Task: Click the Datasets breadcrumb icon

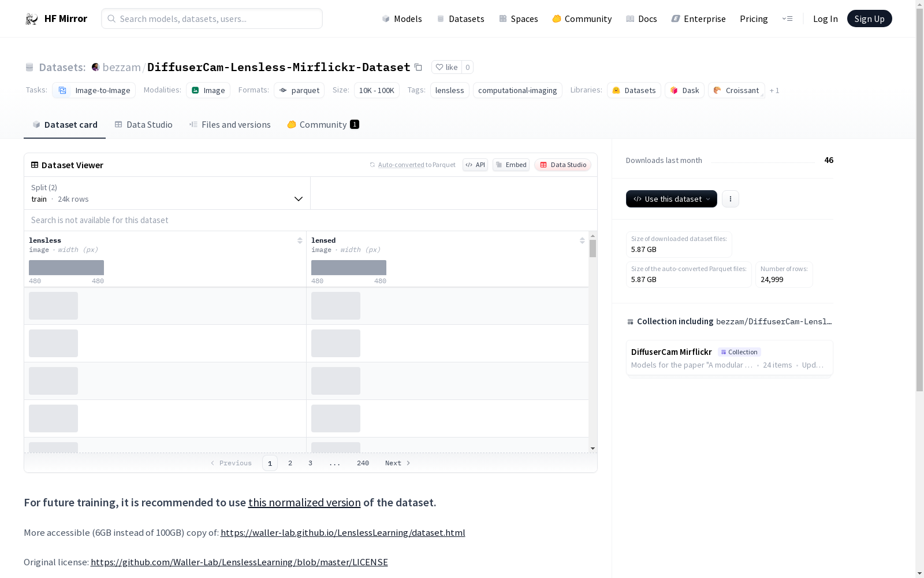Action: point(29,67)
